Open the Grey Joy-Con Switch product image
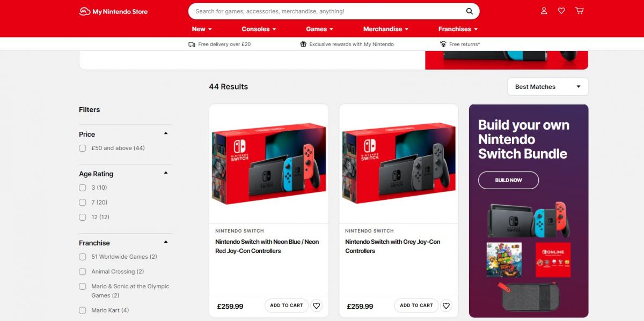This screenshot has width=644, height=321. click(399, 164)
